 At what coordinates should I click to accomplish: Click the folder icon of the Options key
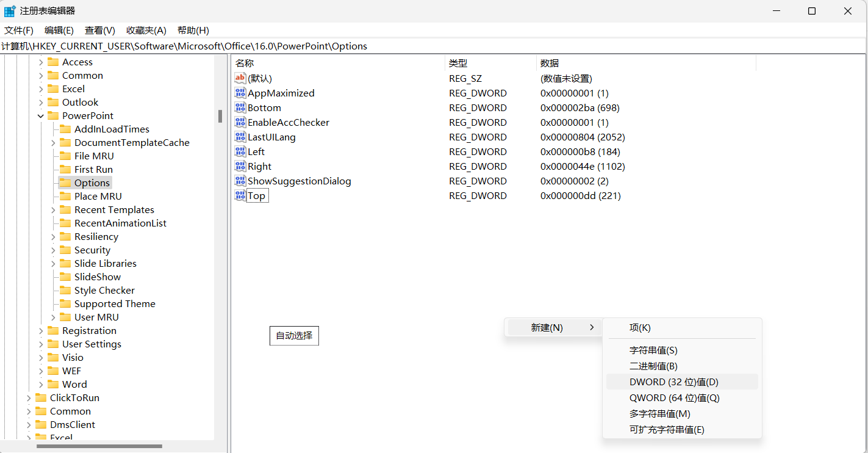pos(65,183)
